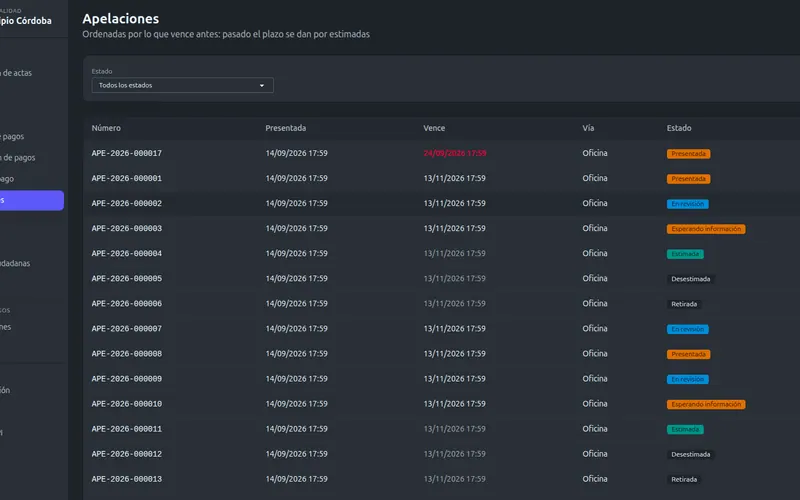
Task: Sort by the Presentada column header
Action: (x=286, y=128)
